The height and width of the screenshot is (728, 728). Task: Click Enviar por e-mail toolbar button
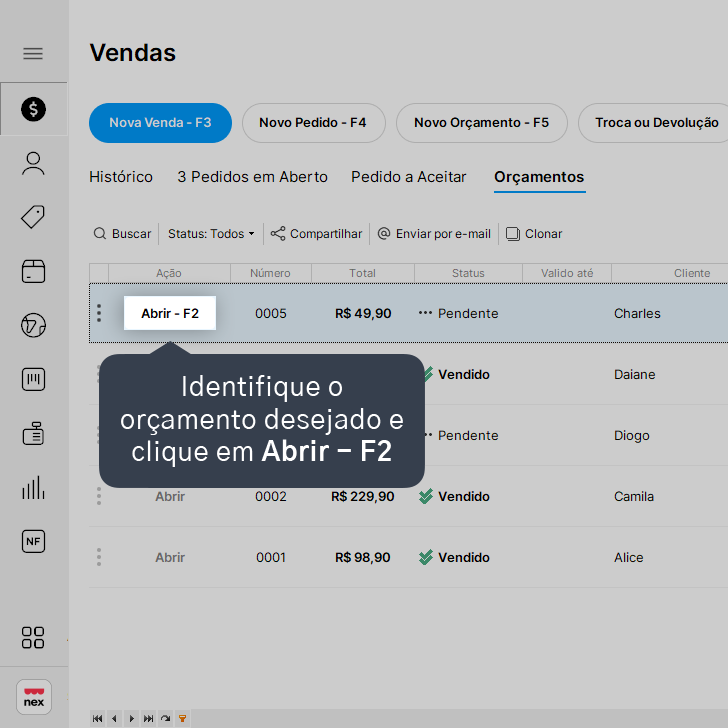434,234
